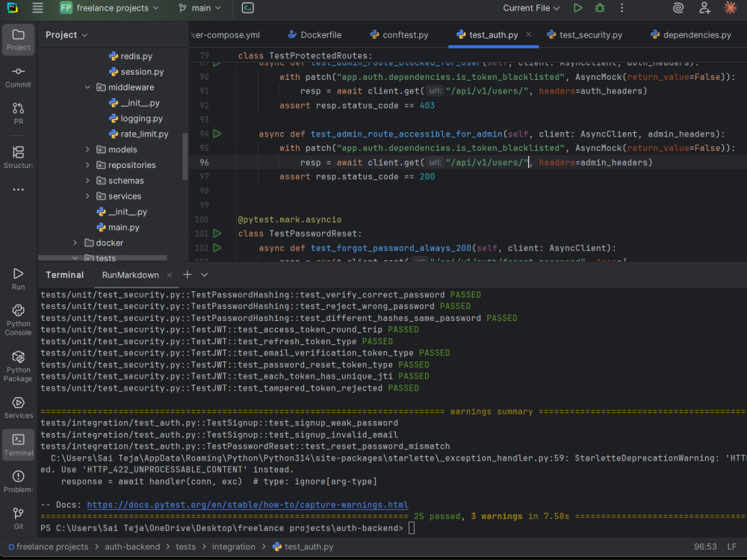
Task: Open Current File run configuration dropdown
Action: click(x=531, y=8)
